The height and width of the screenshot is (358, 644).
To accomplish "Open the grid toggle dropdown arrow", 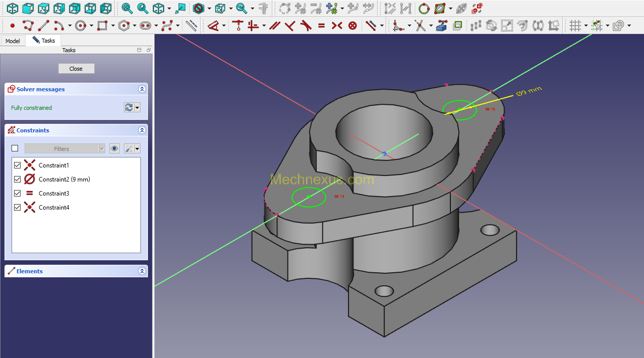I will pyautogui.click(x=585, y=26).
